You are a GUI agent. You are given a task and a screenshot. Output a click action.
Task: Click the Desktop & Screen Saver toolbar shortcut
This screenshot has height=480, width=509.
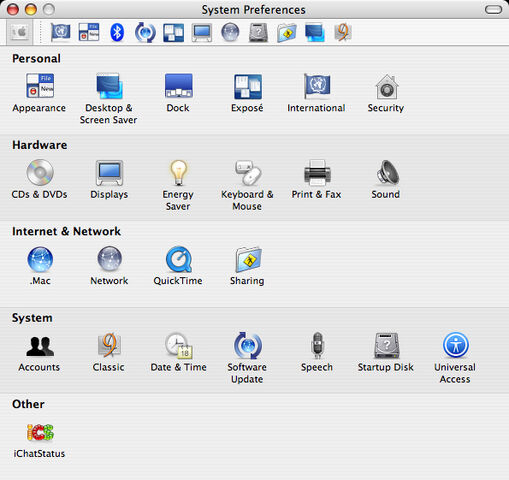coord(315,32)
